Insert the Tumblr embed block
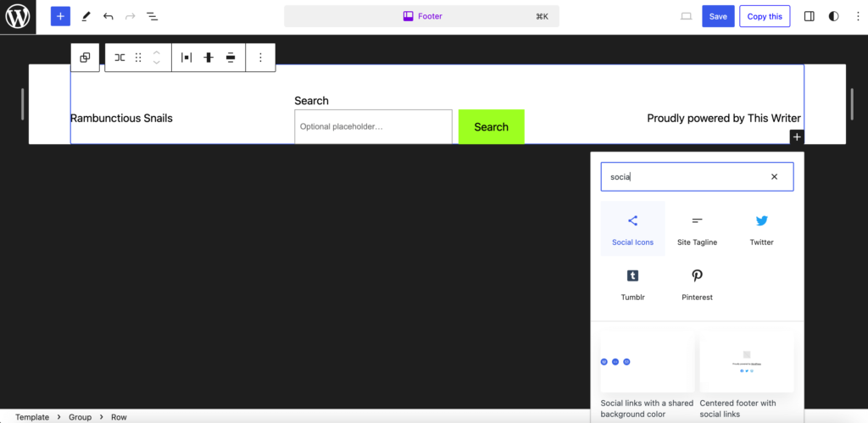The height and width of the screenshot is (423, 868). point(632,284)
